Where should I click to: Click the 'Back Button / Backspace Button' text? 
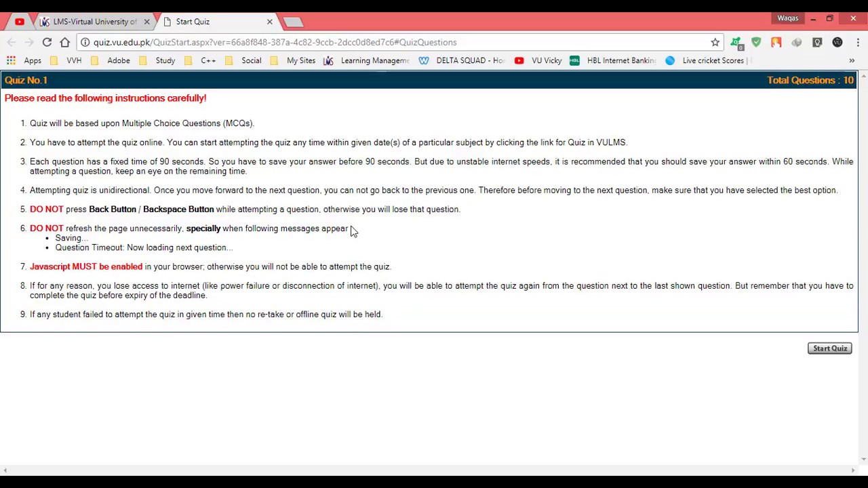click(151, 209)
